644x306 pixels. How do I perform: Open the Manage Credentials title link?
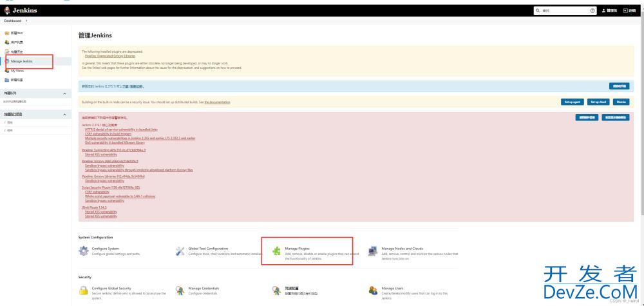pyautogui.click(x=204, y=289)
